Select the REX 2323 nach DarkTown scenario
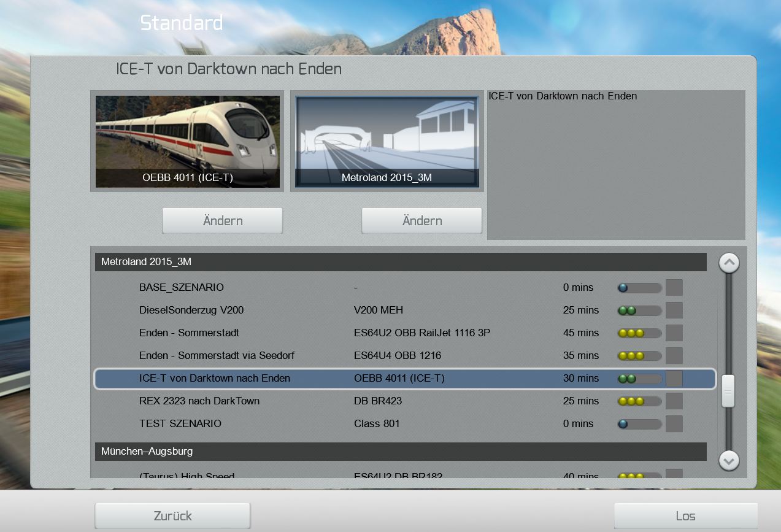The height and width of the screenshot is (532, 781). [405, 401]
